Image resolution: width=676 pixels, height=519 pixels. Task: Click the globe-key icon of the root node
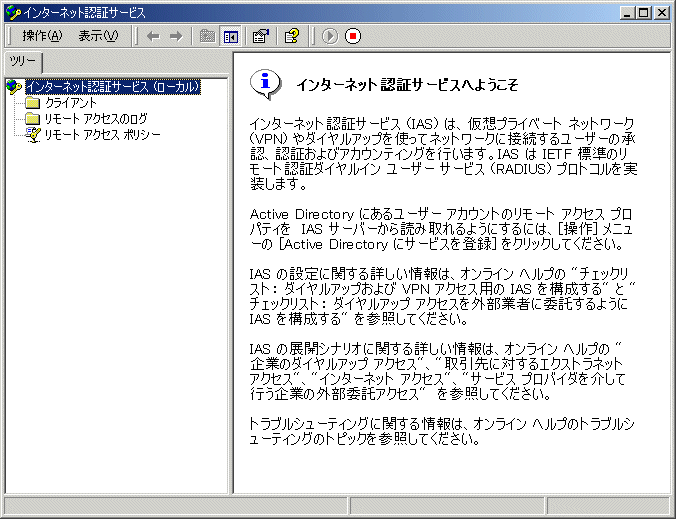click(14, 87)
